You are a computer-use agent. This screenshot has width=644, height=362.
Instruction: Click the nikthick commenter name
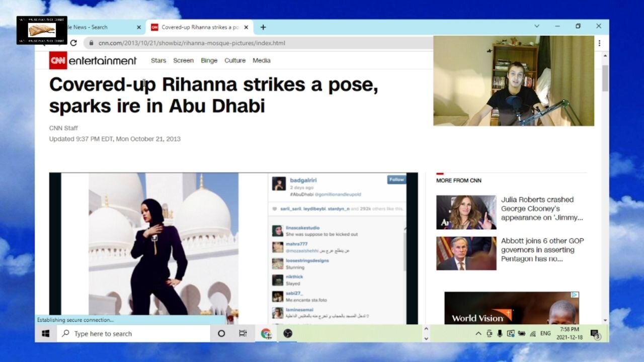tap(294, 277)
